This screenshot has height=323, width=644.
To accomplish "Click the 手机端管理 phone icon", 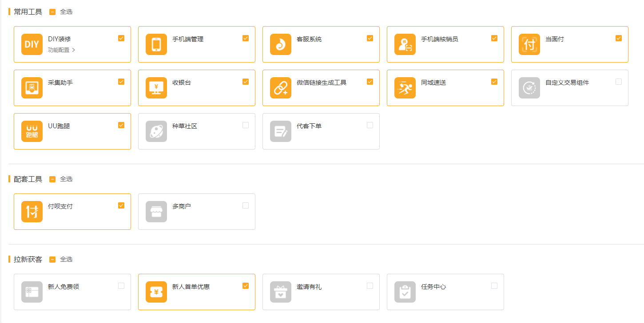I will [156, 44].
